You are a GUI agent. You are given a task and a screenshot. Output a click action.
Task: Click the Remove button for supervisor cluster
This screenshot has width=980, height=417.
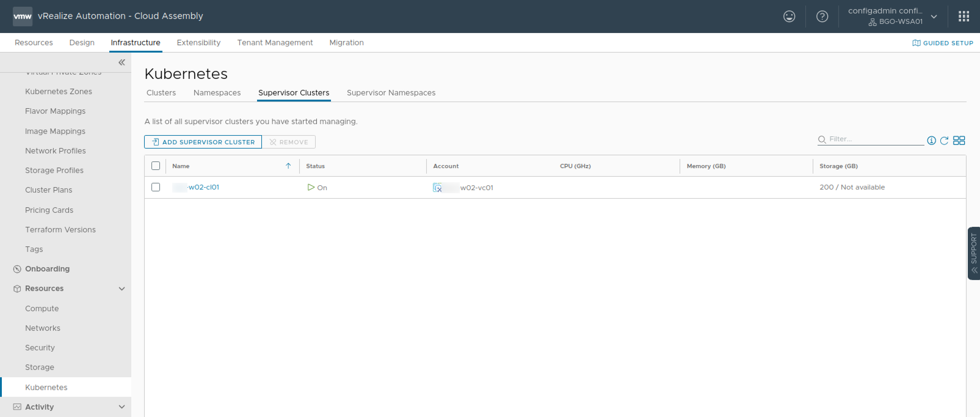tap(289, 142)
